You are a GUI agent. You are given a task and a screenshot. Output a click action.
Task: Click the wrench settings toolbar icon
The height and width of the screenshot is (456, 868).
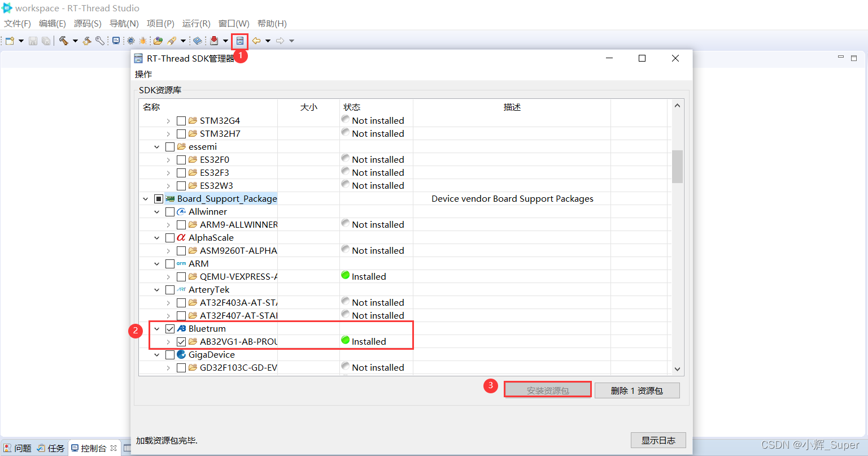pyautogui.click(x=100, y=41)
